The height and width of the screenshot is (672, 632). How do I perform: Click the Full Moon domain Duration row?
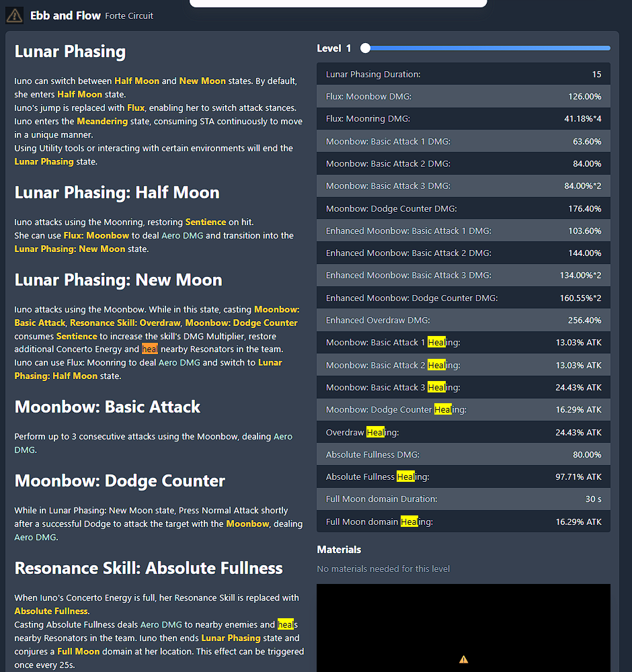[x=463, y=499]
